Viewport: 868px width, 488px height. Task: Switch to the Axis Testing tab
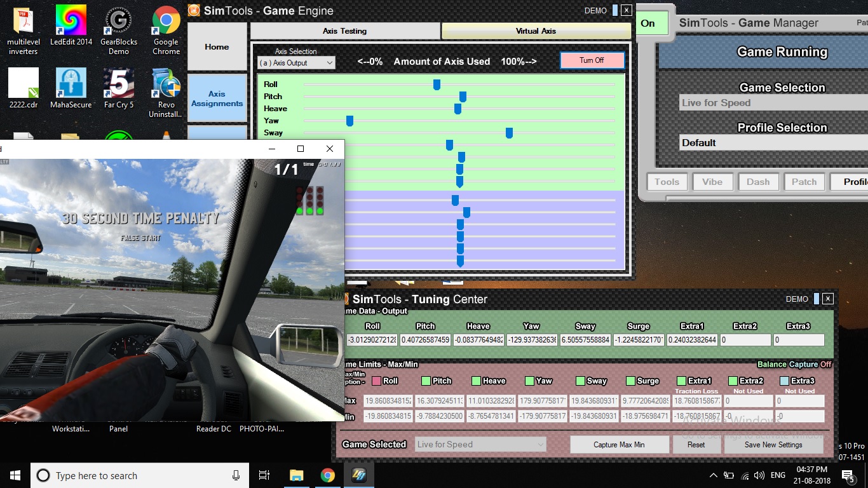click(345, 30)
